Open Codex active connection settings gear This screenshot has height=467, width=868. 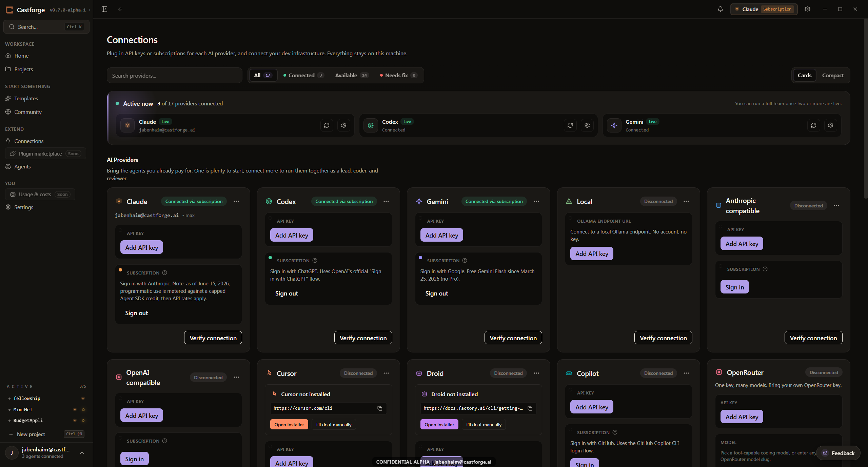coord(587,125)
